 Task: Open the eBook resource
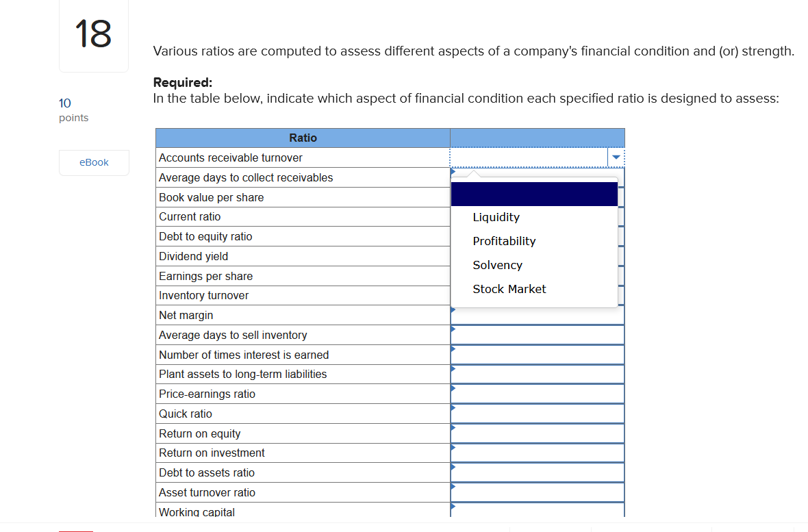(94, 162)
